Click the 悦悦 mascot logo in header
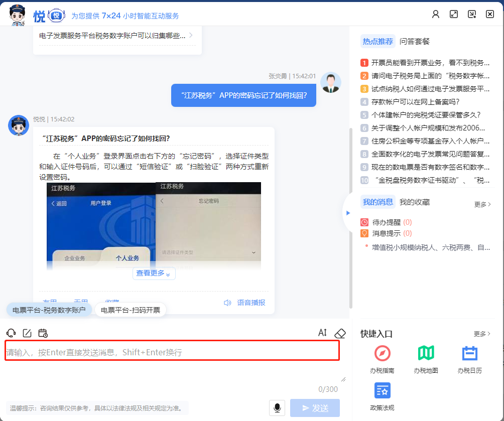 click(17, 15)
